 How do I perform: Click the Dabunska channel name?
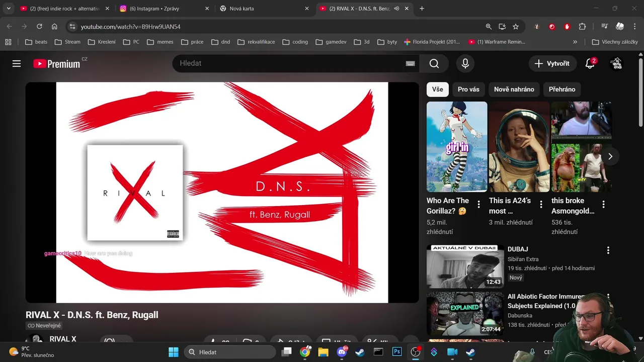click(521, 316)
